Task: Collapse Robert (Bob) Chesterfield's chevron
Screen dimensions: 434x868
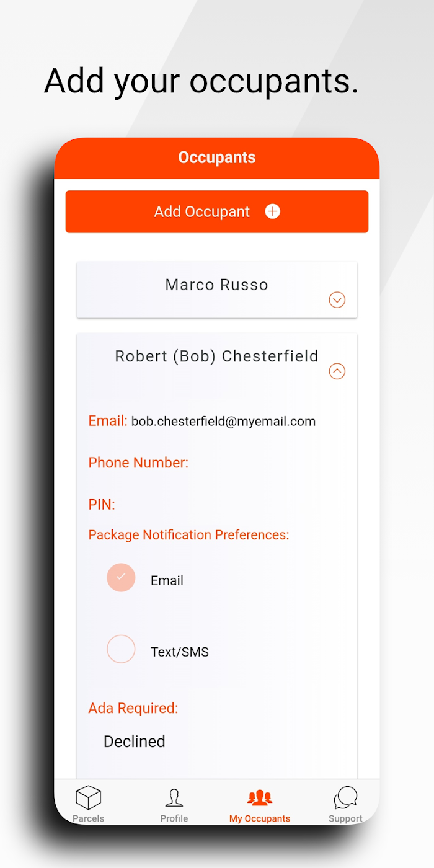Action: click(x=337, y=371)
